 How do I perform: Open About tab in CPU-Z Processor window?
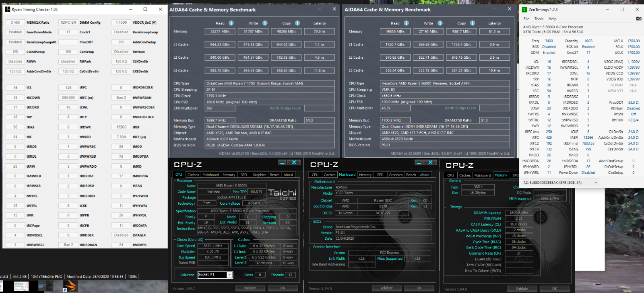point(288,175)
